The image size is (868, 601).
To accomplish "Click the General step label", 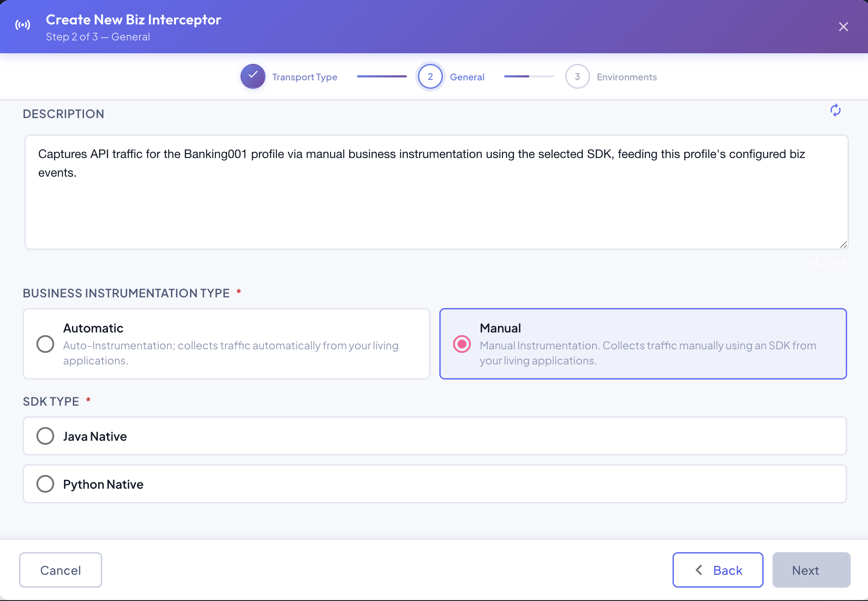I will 467,77.
